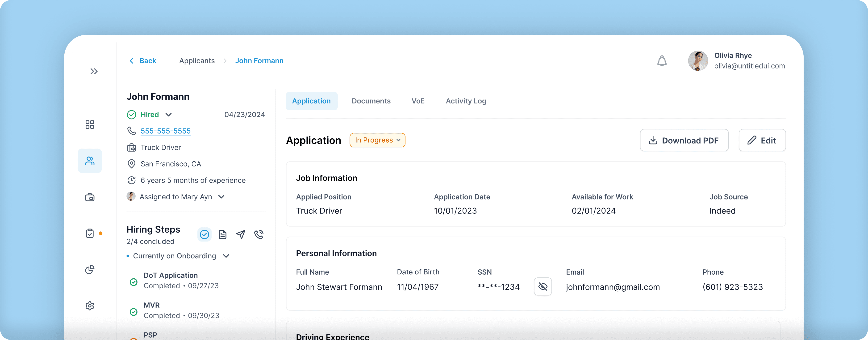Open the In Progress status dropdown
Image resolution: width=868 pixels, height=340 pixels.
tap(377, 140)
